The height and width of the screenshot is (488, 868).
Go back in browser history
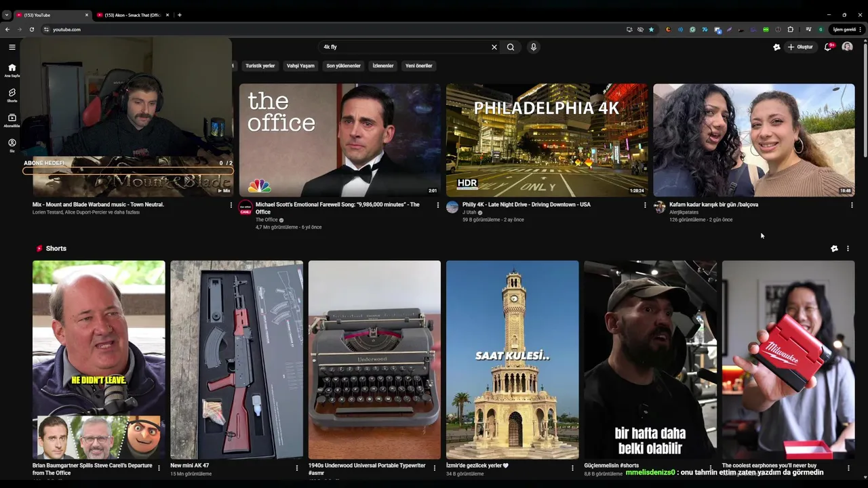tap(7, 29)
